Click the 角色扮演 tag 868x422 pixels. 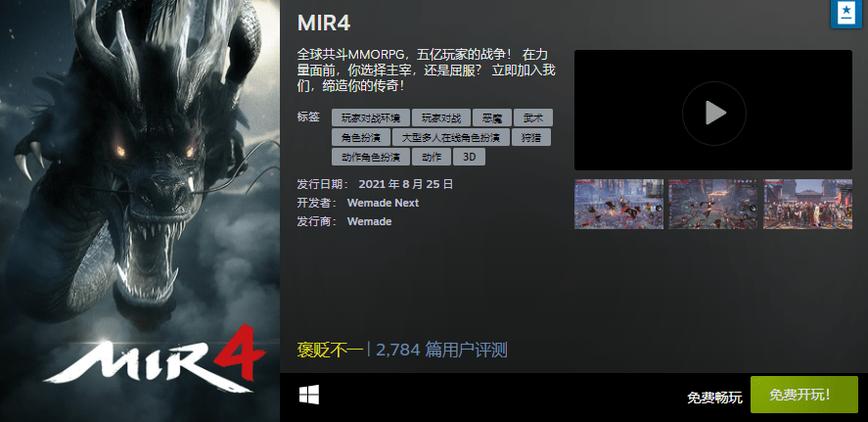click(x=361, y=137)
